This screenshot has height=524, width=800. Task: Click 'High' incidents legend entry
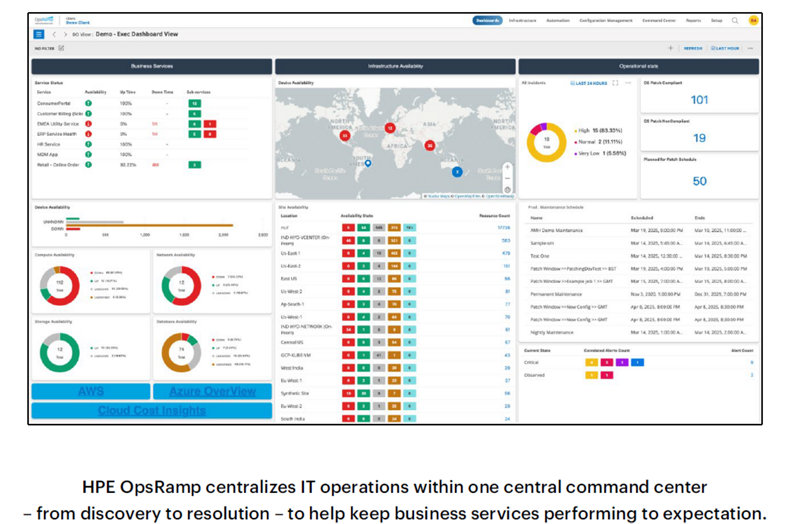(x=598, y=131)
